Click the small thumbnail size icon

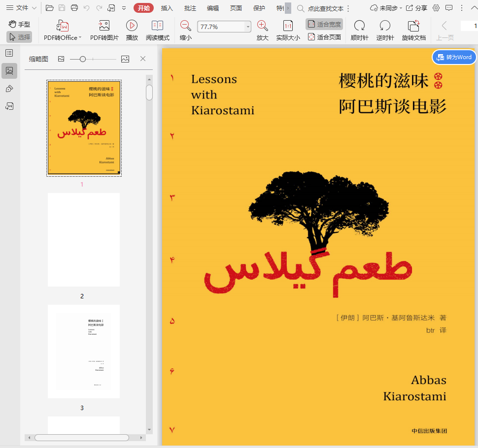click(61, 59)
